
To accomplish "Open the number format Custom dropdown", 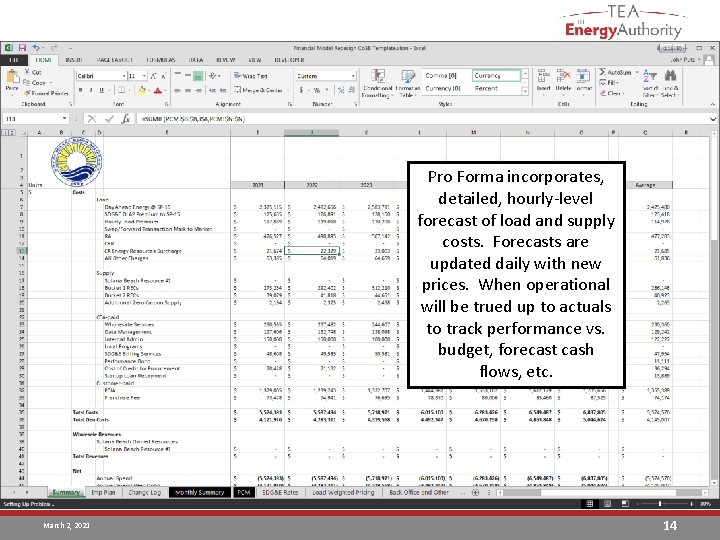I will pos(353,76).
